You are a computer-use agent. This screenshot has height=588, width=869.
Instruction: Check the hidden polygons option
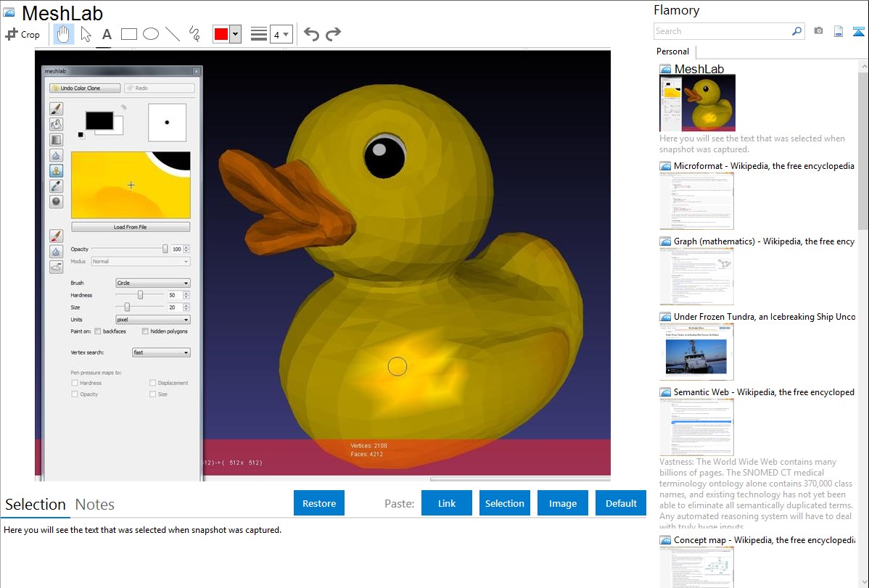click(146, 331)
